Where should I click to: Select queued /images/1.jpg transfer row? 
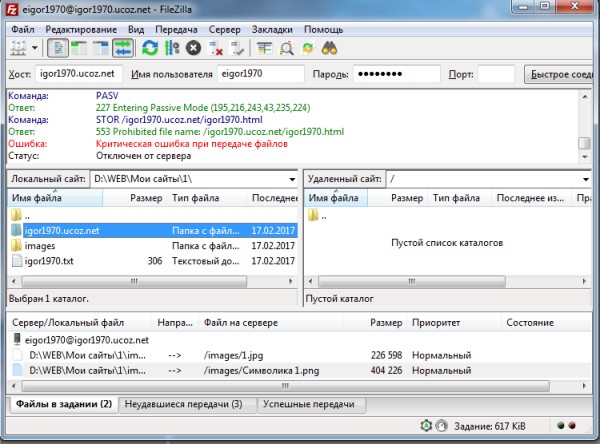coord(298,355)
